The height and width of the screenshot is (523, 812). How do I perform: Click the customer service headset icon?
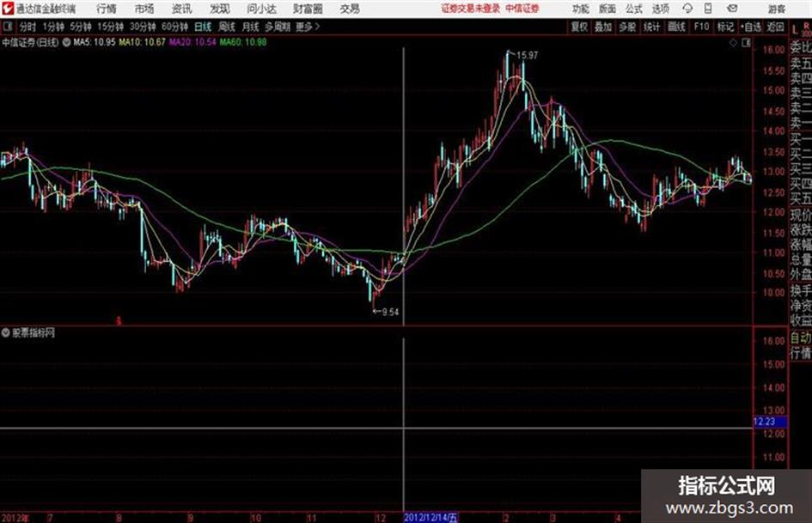tap(687, 9)
